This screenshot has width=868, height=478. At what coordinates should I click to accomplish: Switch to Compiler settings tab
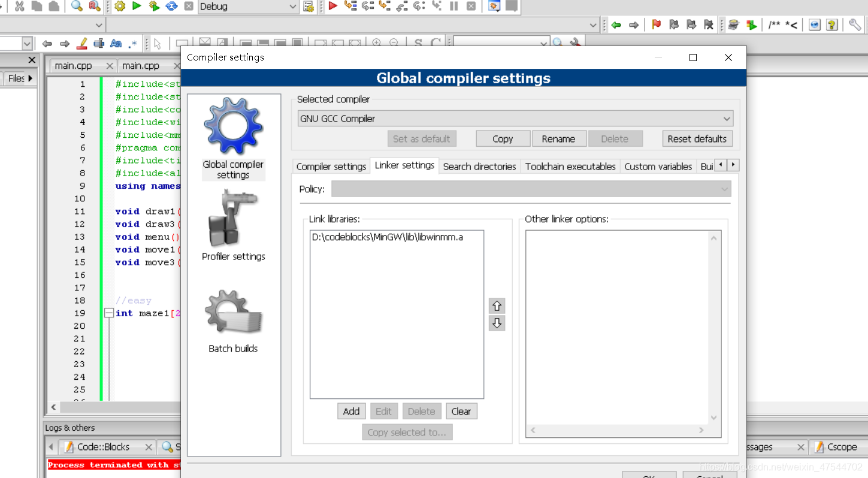coord(331,167)
